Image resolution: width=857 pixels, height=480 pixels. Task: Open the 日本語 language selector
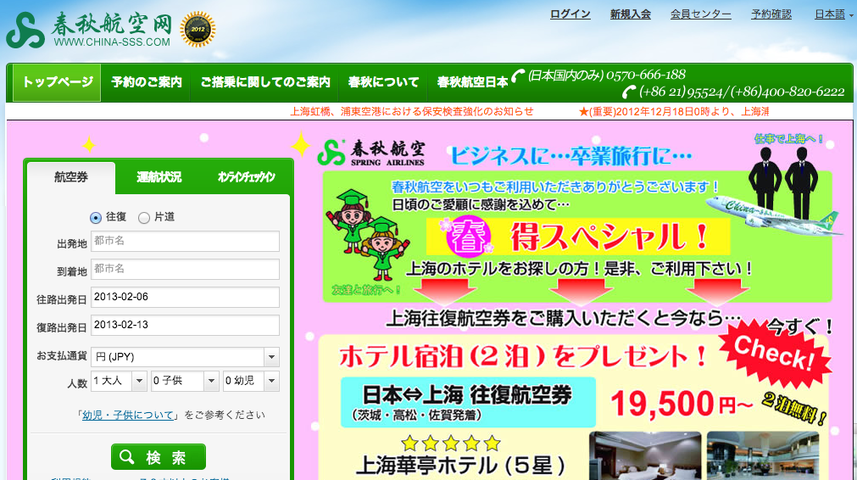tap(833, 14)
